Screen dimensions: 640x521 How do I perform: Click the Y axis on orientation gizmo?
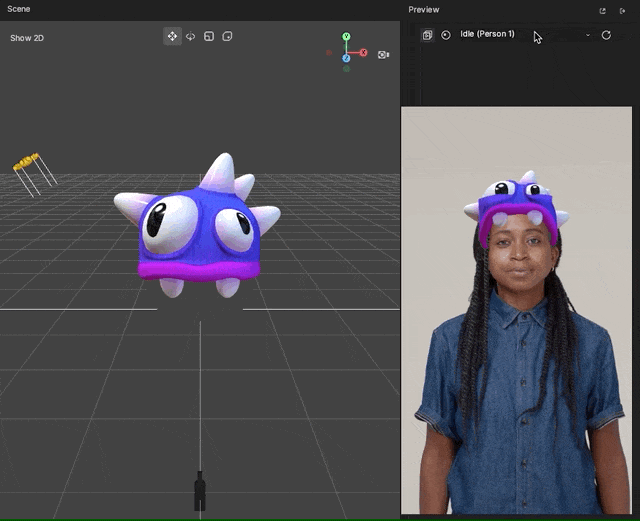346,37
